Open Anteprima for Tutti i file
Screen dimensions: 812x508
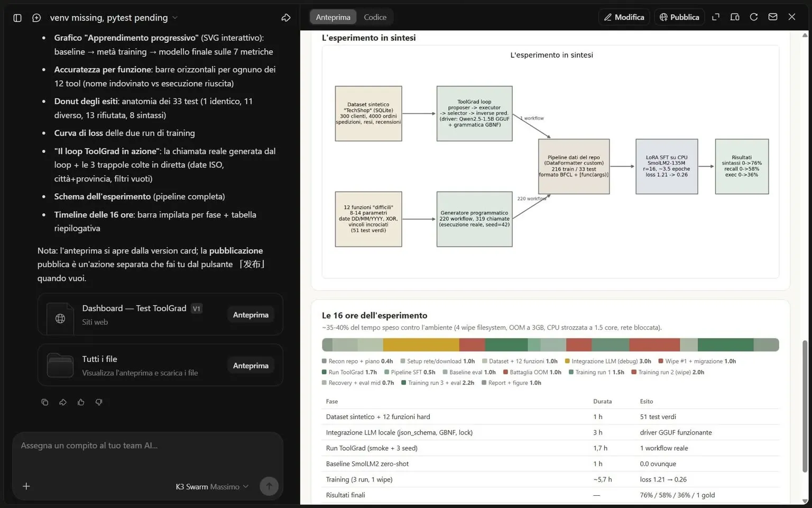[251, 366]
